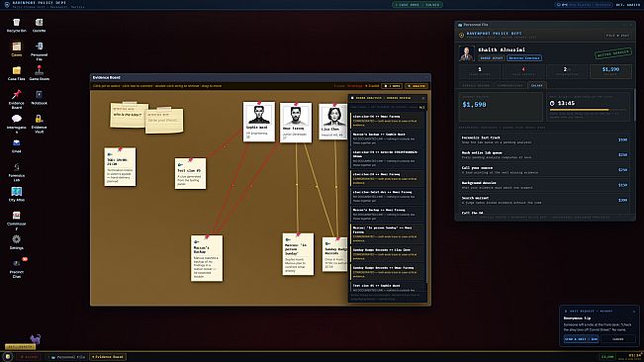Open the Recycle Bin icon

tap(17, 25)
